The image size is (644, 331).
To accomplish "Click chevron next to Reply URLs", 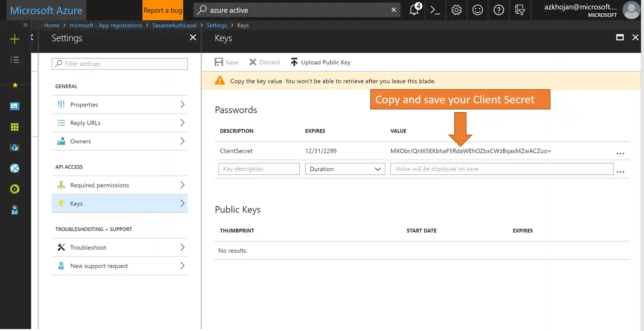I will (182, 123).
